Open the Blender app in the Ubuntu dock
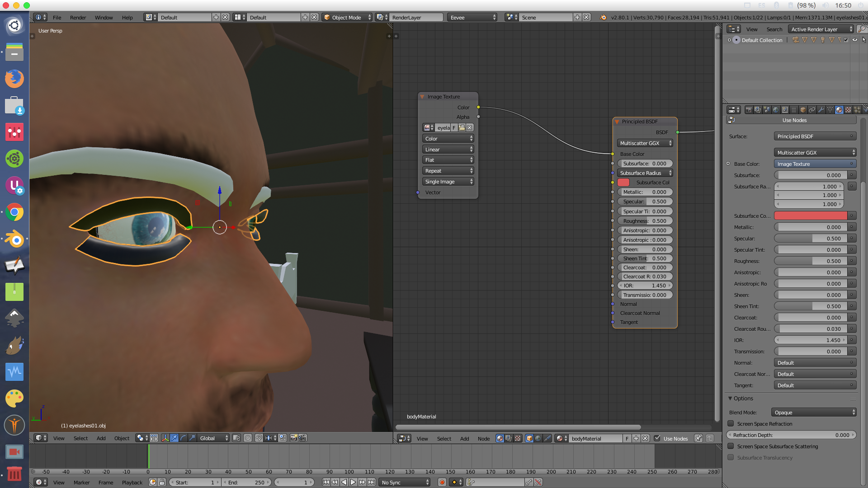Screen dimensions: 868x488 14,239
